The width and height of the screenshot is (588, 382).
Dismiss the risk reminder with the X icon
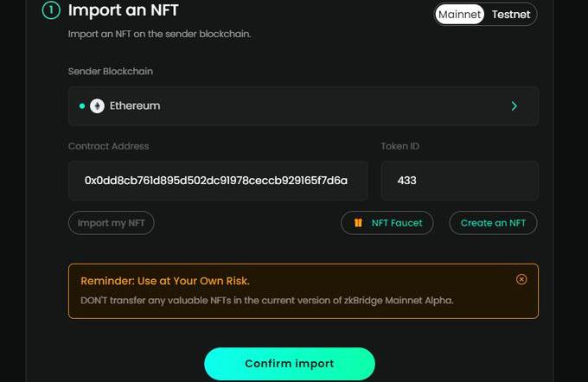tap(521, 279)
